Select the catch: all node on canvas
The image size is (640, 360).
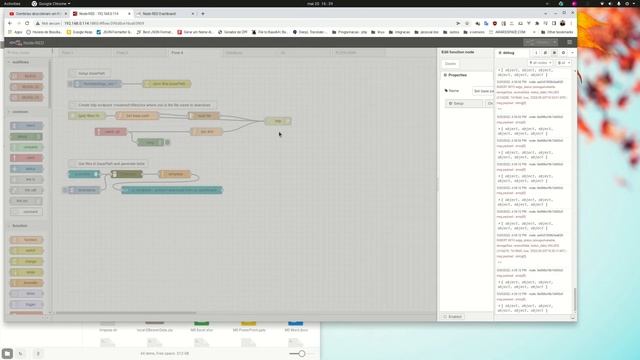[111, 132]
